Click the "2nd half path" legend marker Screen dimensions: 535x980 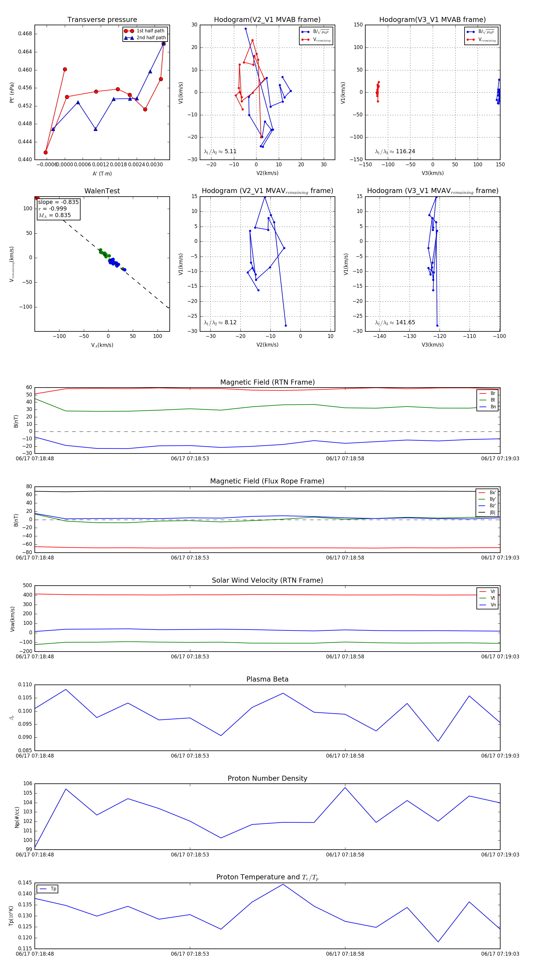[x=129, y=38]
